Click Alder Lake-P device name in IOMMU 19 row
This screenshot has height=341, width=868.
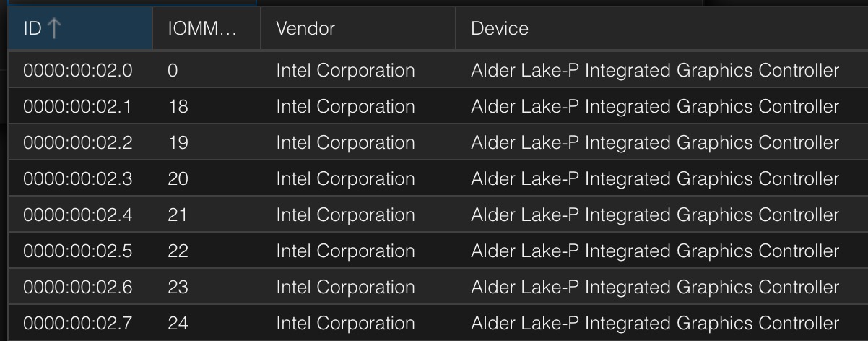(654, 142)
